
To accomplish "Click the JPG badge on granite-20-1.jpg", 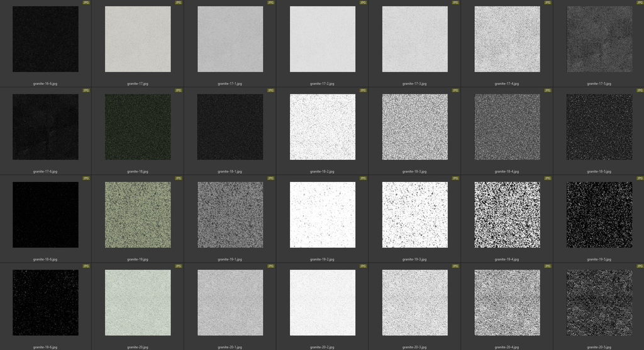I will (270, 266).
